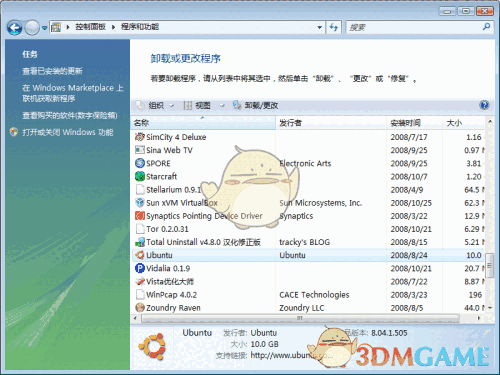Image resolution: width=500 pixels, height=375 pixels.
Task: Select Zoundry Raven icon
Action: click(140, 307)
